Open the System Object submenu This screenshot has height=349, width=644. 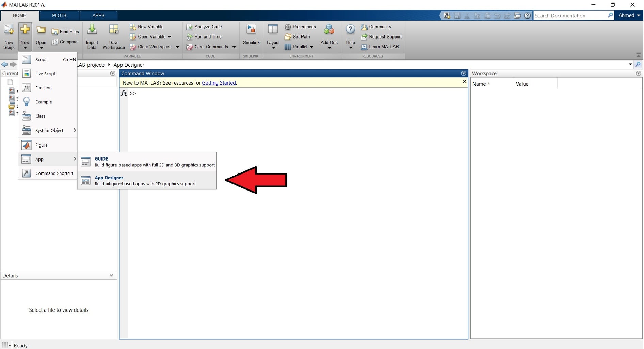coord(50,130)
